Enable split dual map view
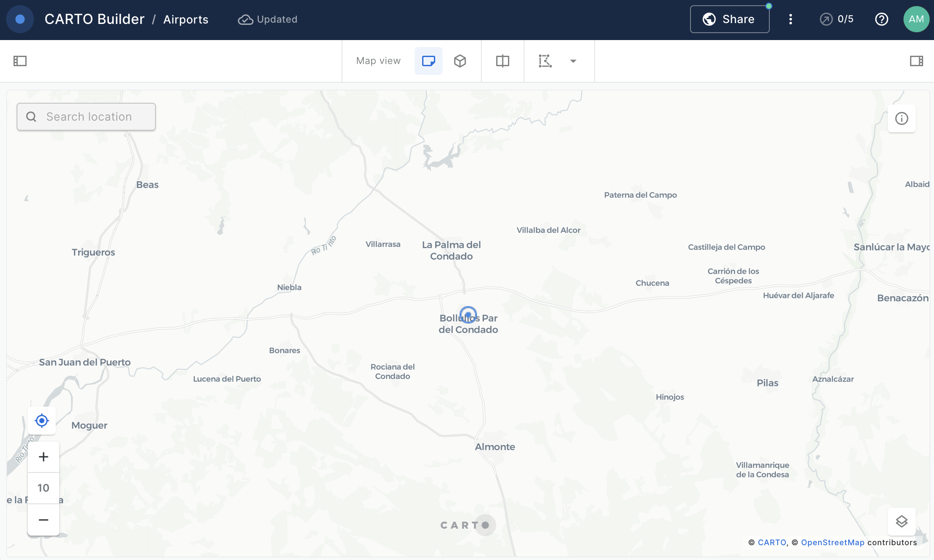This screenshot has height=560, width=934. pos(502,61)
